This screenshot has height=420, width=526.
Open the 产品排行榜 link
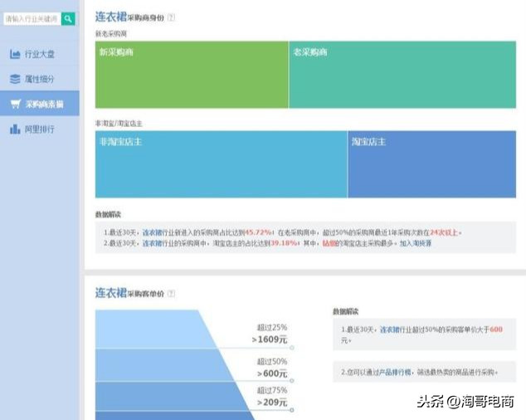pos(395,372)
